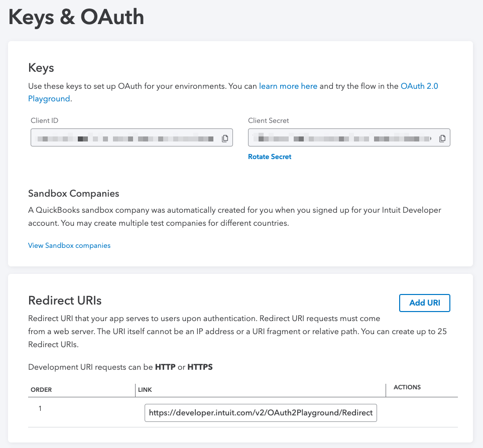Click inside the Client ID field
The width and height of the screenshot is (483, 448).
tap(126, 138)
